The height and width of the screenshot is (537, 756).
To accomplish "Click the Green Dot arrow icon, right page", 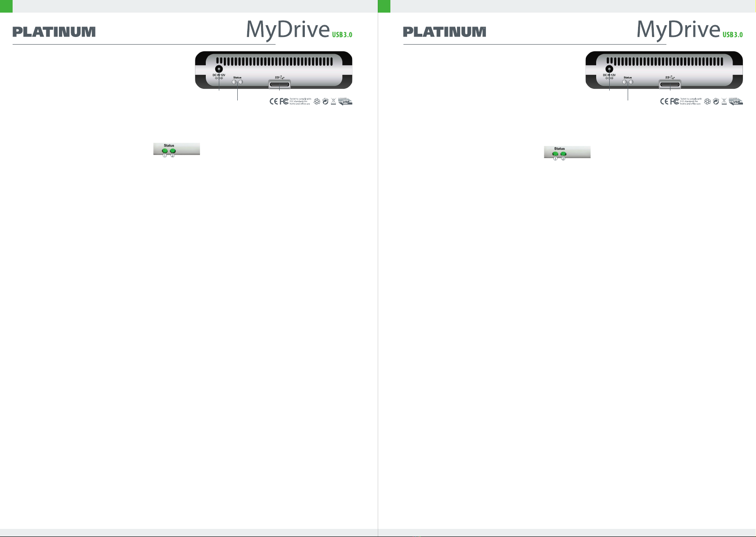I will (x=715, y=101).
